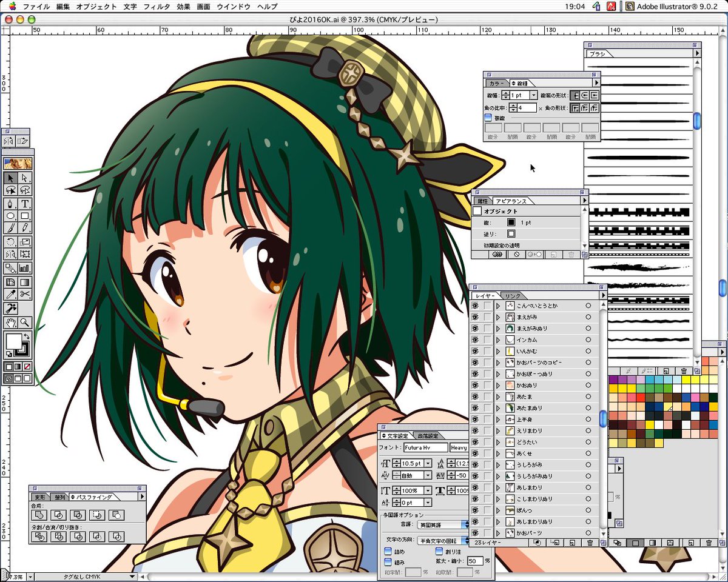This screenshot has width=728, height=582.
Task: Choose the Direct Selection white arrow tool
Action: coord(25,178)
